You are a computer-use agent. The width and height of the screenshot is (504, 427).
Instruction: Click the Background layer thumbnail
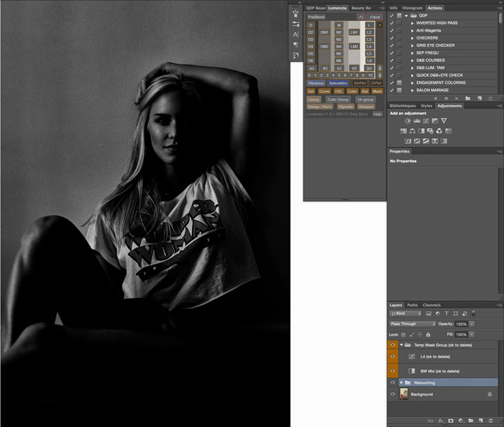coord(404,394)
